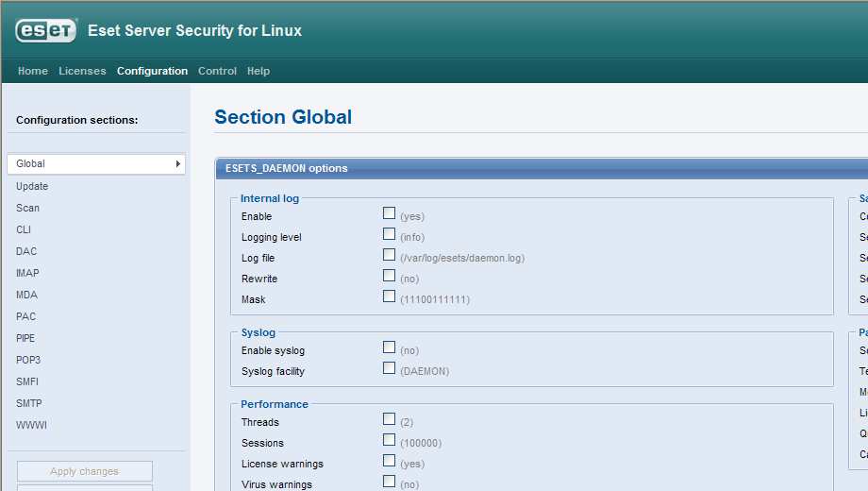
Task: Click the Eset Server Security for Linux title
Action: (195, 30)
